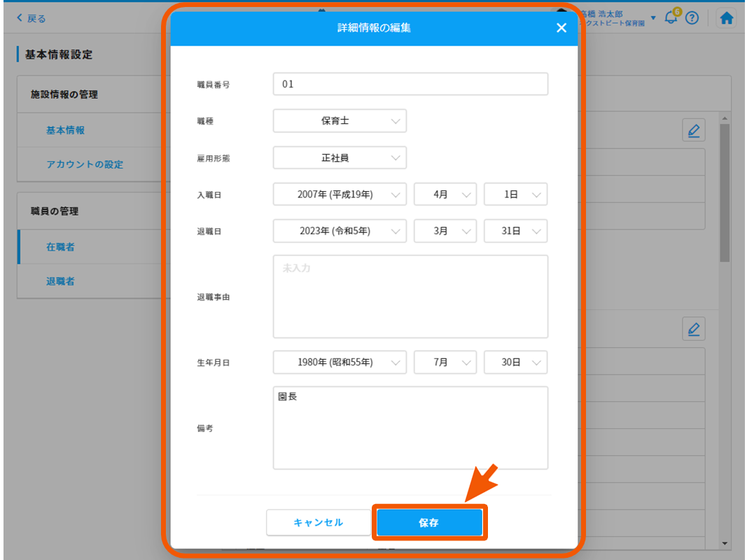
Task: Open アカウントの設定 menu item
Action: point(85,164)
